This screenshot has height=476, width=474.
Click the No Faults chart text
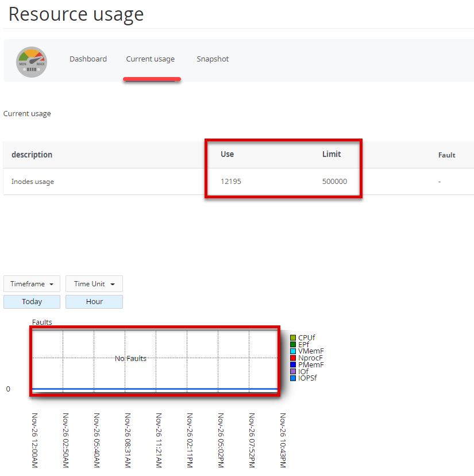130,359
